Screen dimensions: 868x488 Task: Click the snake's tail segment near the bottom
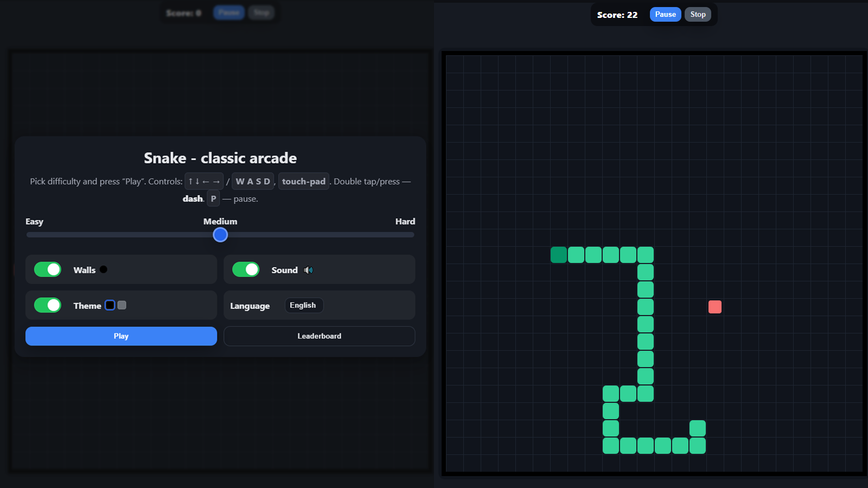tap(698, 428)
